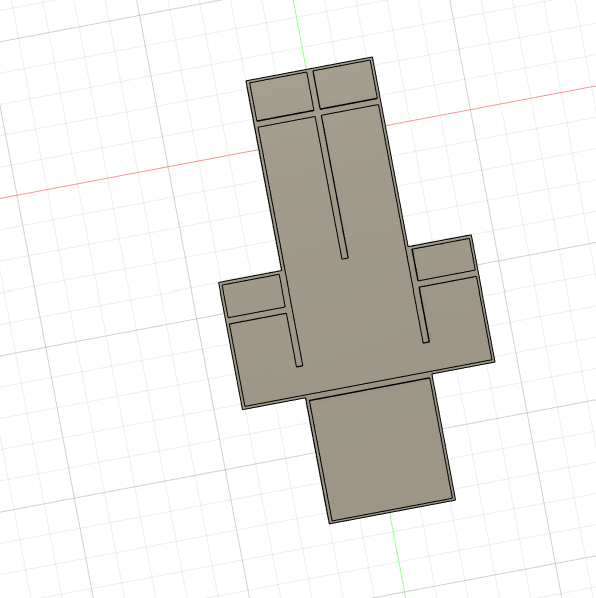
Task: Select the top-right small rectangular compartment face
Action: click(345, 84)
